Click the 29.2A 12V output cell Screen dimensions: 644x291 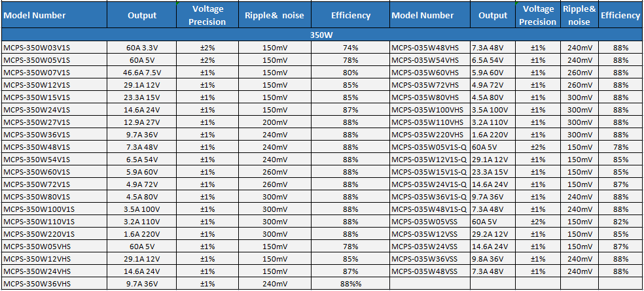coord(492,234)
